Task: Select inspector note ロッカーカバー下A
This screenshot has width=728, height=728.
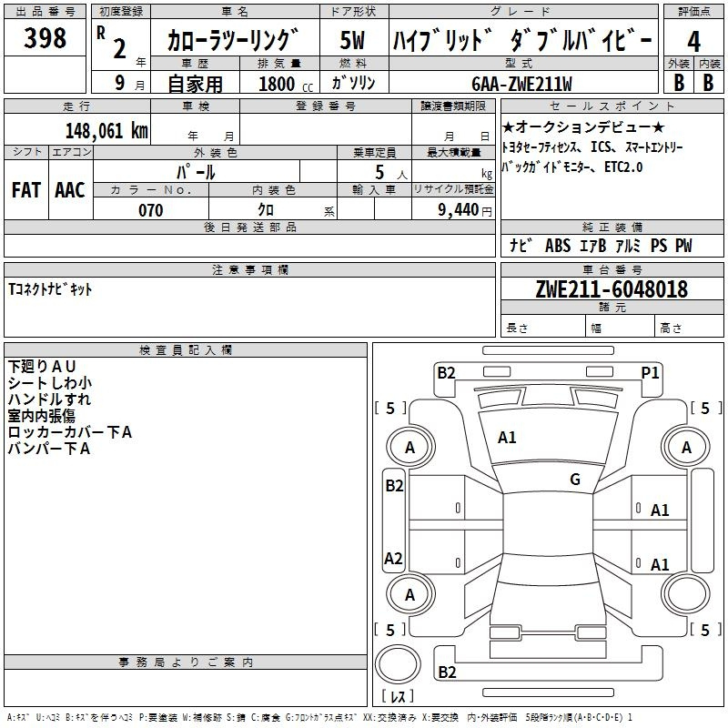Action: tap(70, 432)
